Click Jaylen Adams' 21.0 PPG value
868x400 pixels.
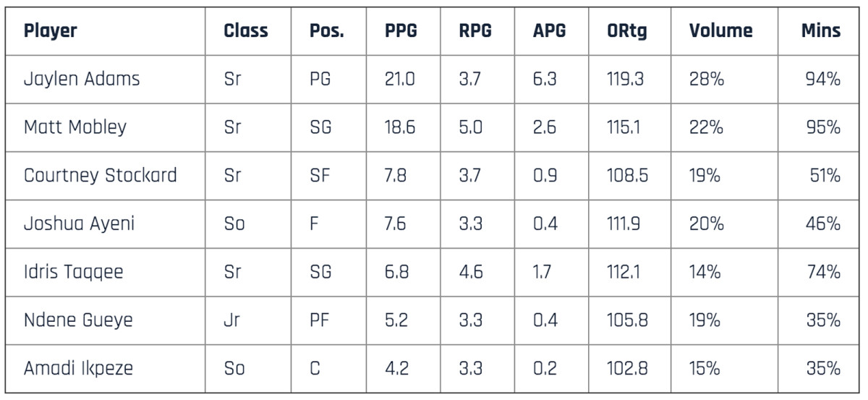(400, 79)
